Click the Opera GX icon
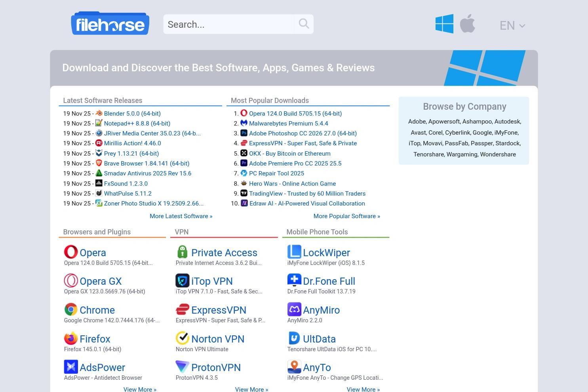Screen dimensions: 588x392 click(x=71, y=280)
